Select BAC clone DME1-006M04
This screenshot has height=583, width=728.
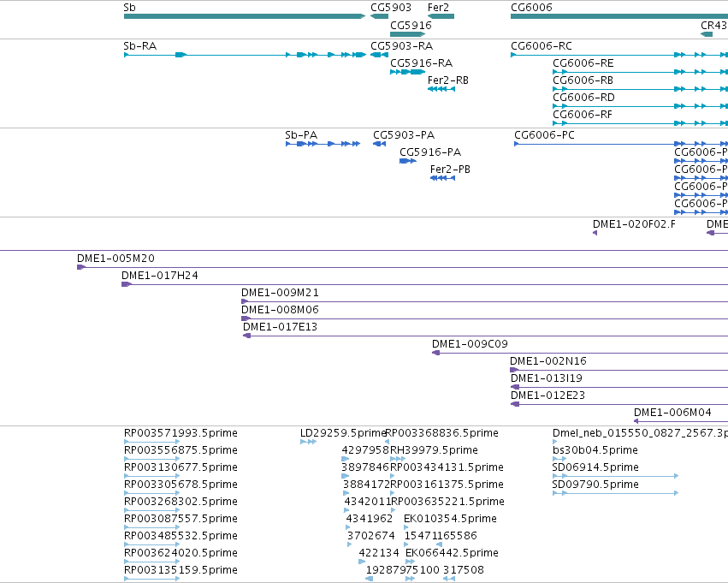coord(681,421)
